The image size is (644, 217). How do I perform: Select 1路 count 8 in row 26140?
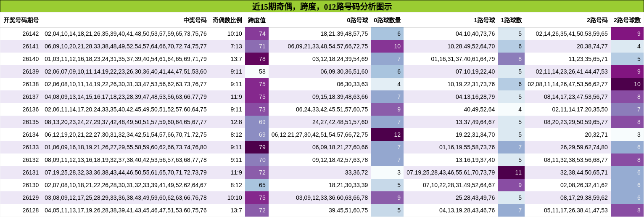pyautogui.click(x=511, y=59)
